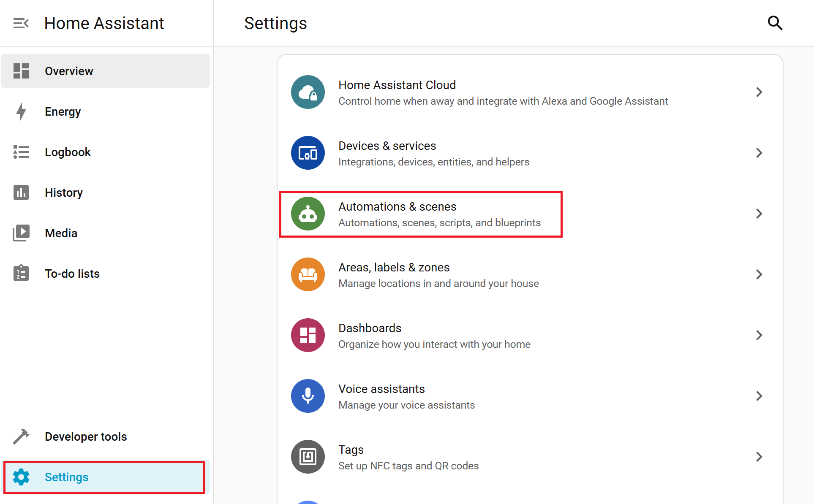Click the Dashboards grid icon

coord(308,335)
